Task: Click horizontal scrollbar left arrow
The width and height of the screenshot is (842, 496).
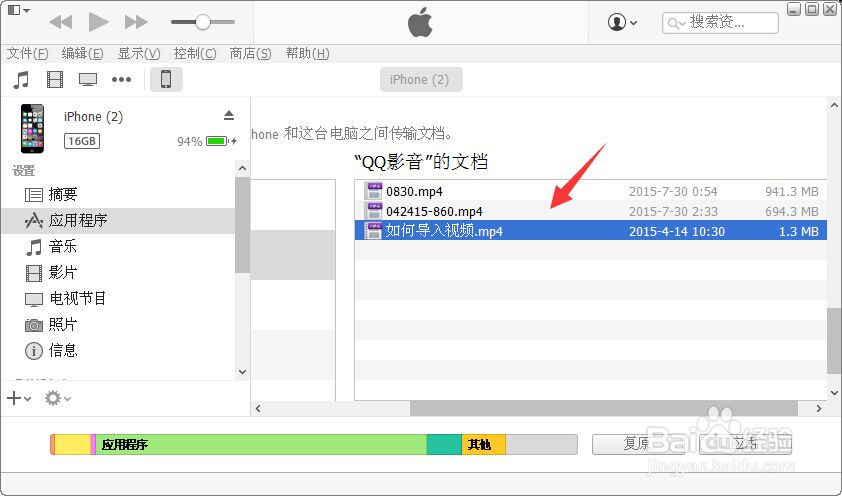Action: coord(258,409)
